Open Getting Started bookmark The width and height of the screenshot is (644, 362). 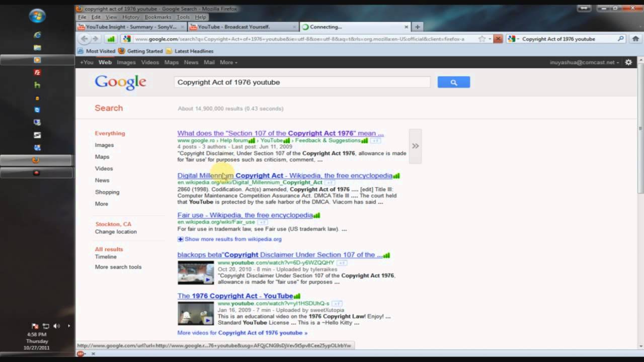coord(140,51)
